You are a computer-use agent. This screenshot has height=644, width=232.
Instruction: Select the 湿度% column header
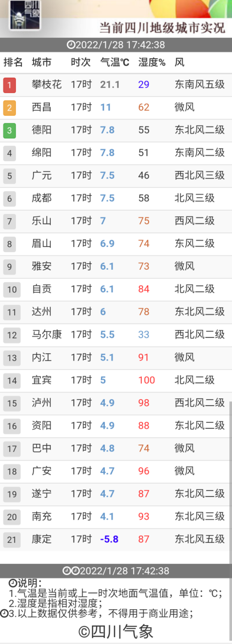coord(152,62)
